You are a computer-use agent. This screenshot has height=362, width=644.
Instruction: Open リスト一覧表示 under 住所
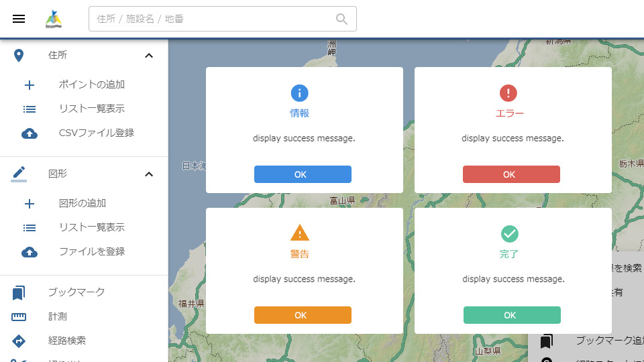point(92,109)
